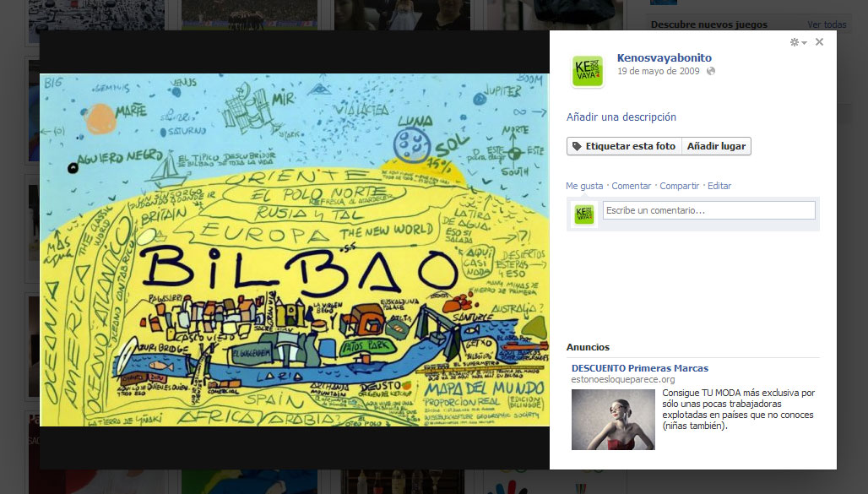Open the DESCUENTO Primeras Marcas ad title
This screenshot has width=868, height=494.
point(639,368)
